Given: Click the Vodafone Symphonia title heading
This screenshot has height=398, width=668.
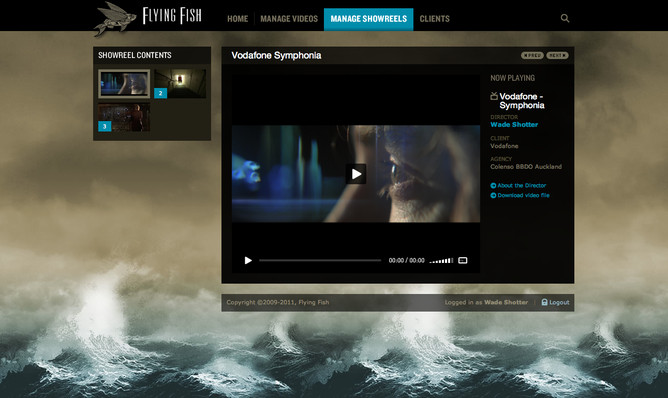Looking at the screenshot, I should pos(276,55).
